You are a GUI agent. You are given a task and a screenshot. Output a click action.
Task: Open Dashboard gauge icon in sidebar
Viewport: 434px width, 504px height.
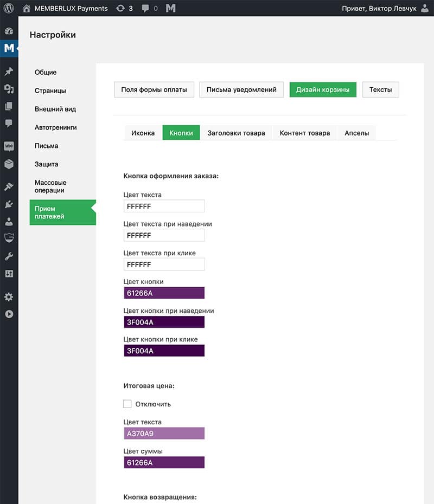tap(9, 31)
